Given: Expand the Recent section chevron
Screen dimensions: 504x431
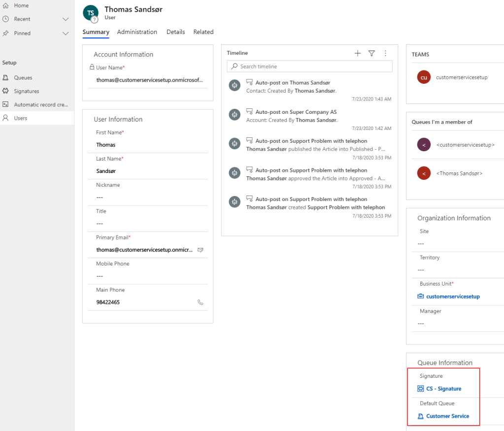Looking at the screenshot, I should click(66, 19).
